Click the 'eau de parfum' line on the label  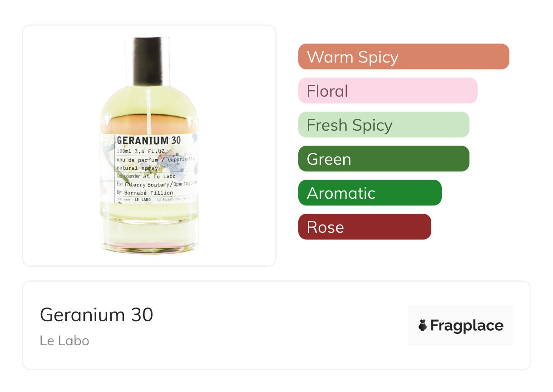point(138,160)
